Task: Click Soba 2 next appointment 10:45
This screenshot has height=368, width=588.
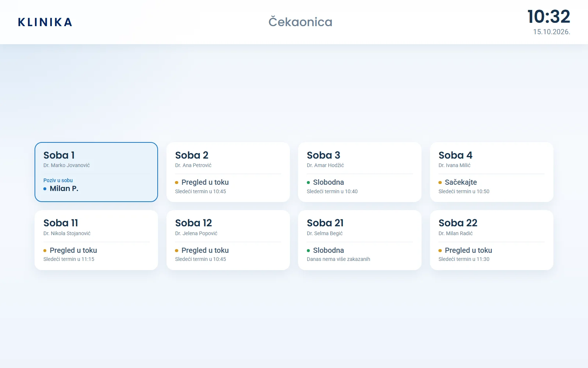Action: click(201, 191)
